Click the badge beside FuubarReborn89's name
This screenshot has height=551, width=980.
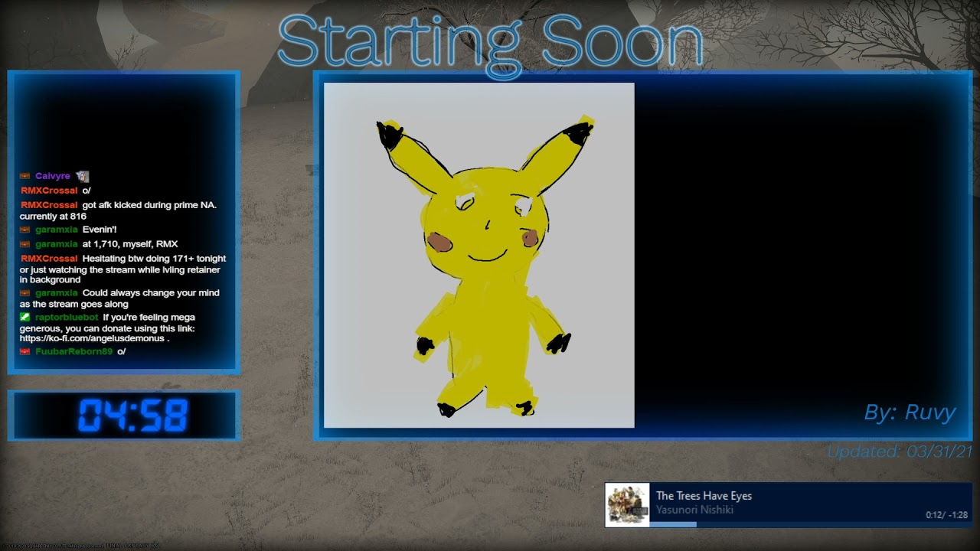tap(25, 352)
